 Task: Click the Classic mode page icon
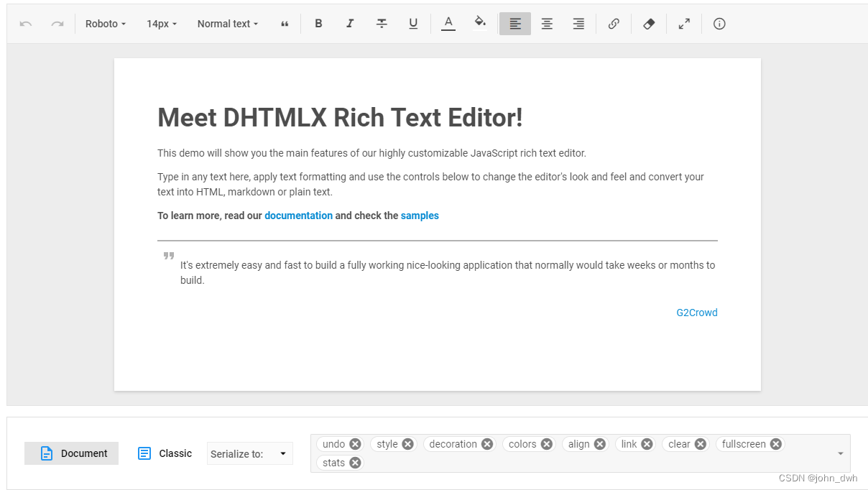point(144,453)
